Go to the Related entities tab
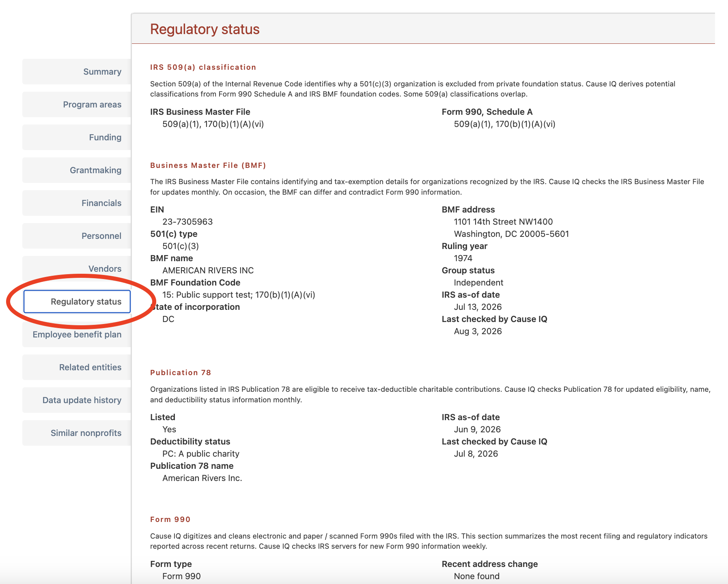728x584 pixels. [x=77, y=367]
